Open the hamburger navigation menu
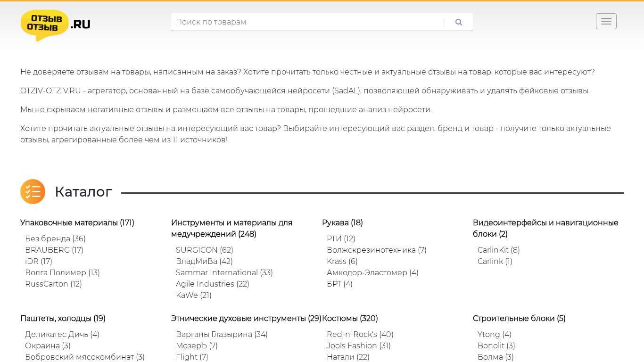The width and height of the screenshot is (644, 362). pyautogui.click(x=606, y=21)
